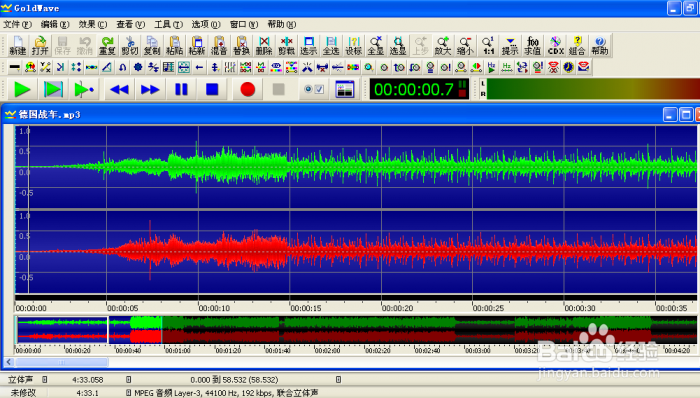This screenshot has width=700, height=398.
Task: Zoom to the selection with 选显
Action: pos(398,46)
